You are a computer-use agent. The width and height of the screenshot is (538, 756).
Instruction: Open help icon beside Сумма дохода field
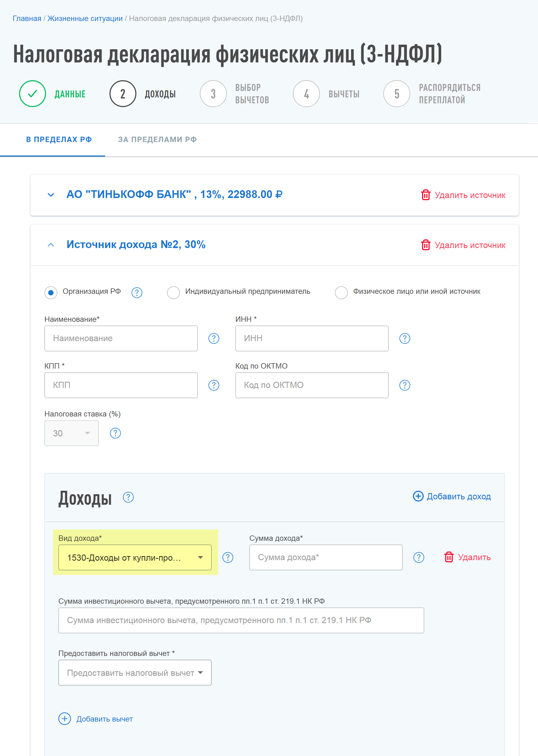tap(419, 557)
